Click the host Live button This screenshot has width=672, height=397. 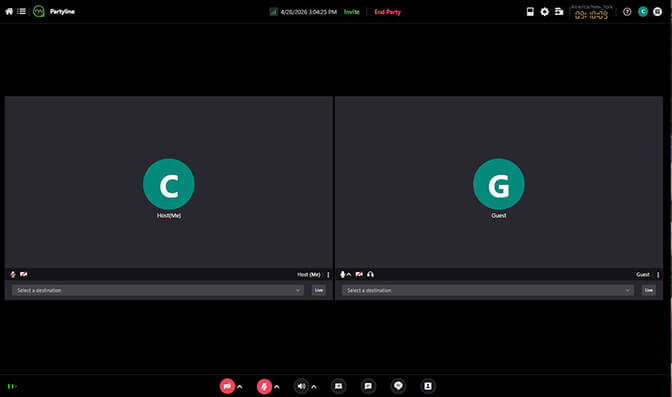tap(318, 291)
